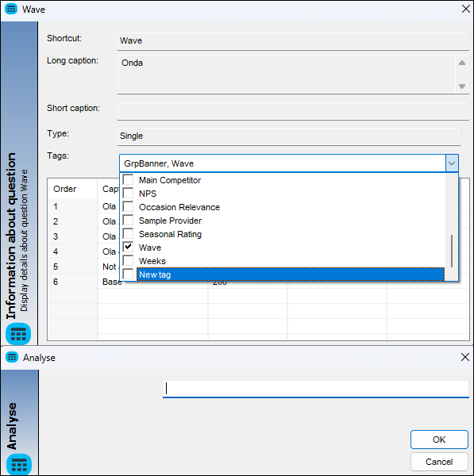474x476 pixels.
Task: Click the table icon in the Analyse sidebar
Action: point(19,464)
